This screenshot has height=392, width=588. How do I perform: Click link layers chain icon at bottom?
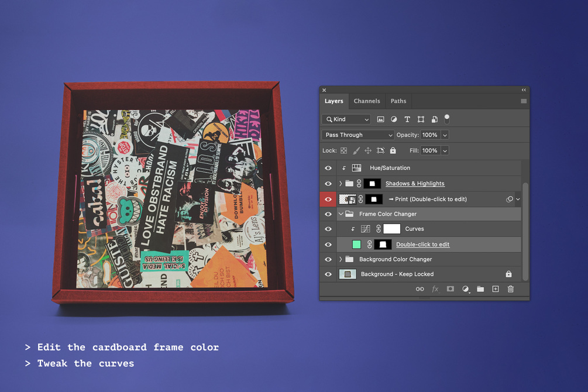[x=419, y=289]
